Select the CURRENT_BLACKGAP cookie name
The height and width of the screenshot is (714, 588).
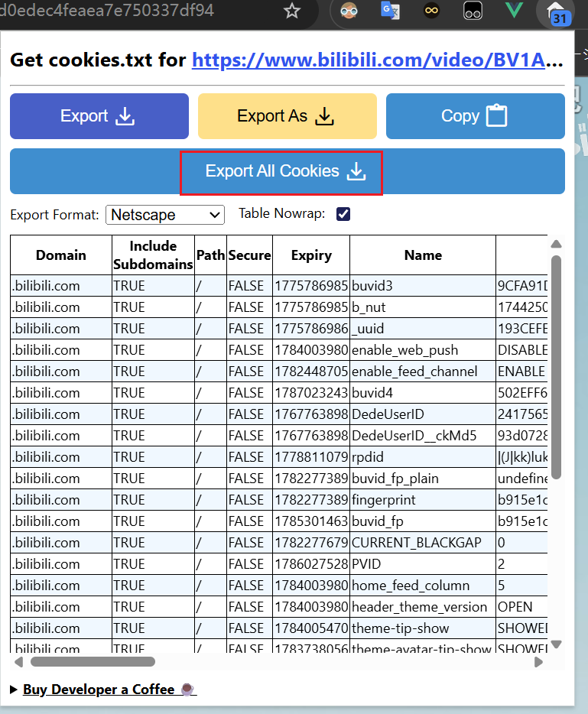point(423,542)
